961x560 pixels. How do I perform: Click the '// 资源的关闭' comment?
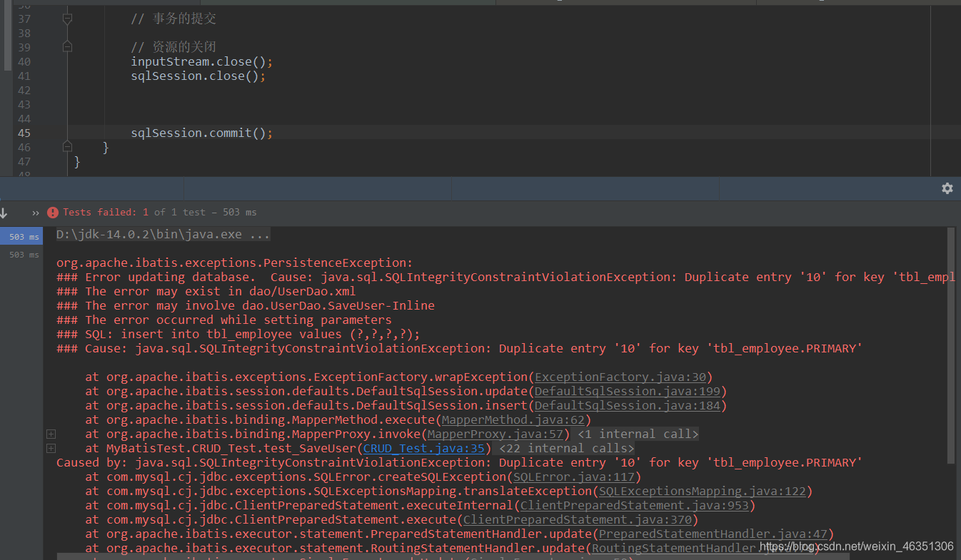coord(173,47)
